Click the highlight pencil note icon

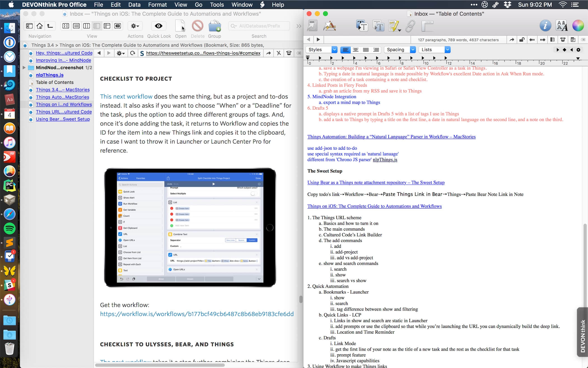pyautogui.click(x=394, y=26)
